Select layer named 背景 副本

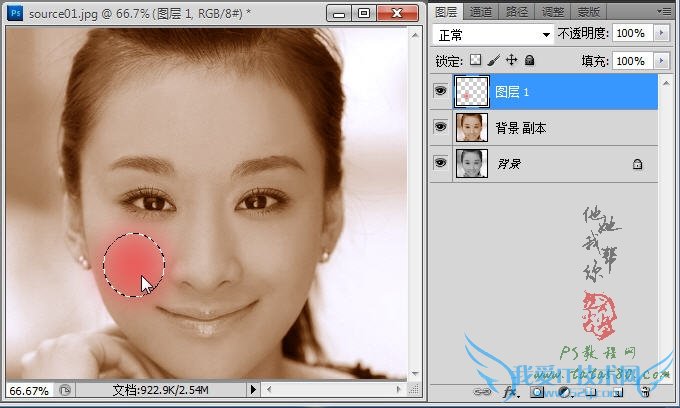(x=520, y=128)
